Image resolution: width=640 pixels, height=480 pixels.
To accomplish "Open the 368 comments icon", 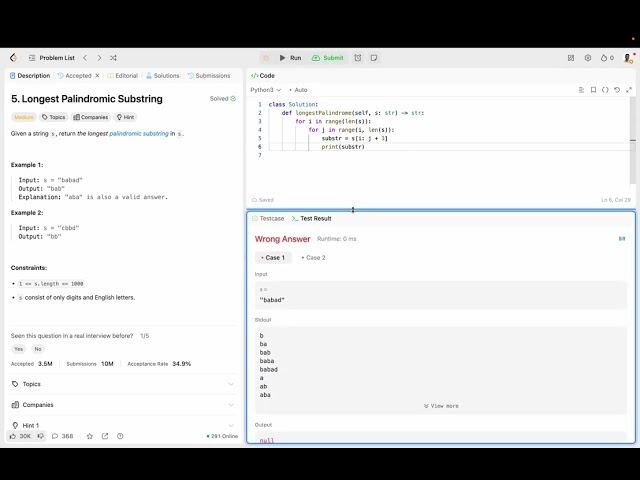I will tap(62, 436).
